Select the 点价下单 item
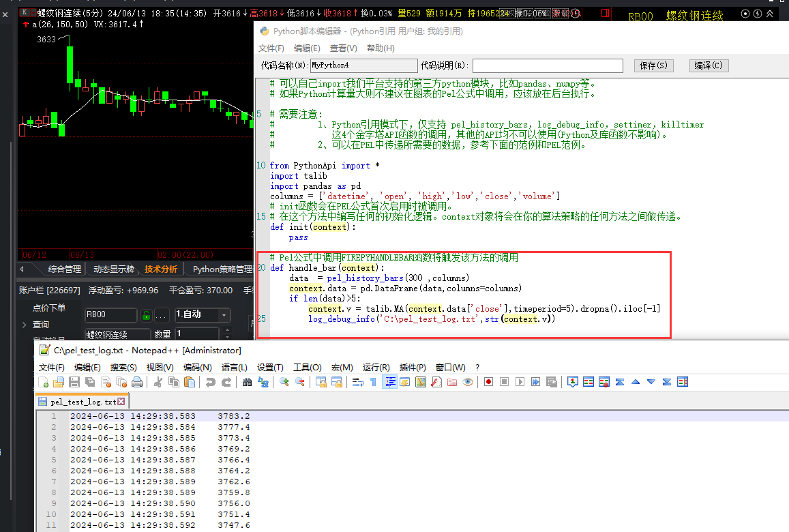The width and height of the screenshot is (789, 532). pyautogui.click(x=49, y=308)
